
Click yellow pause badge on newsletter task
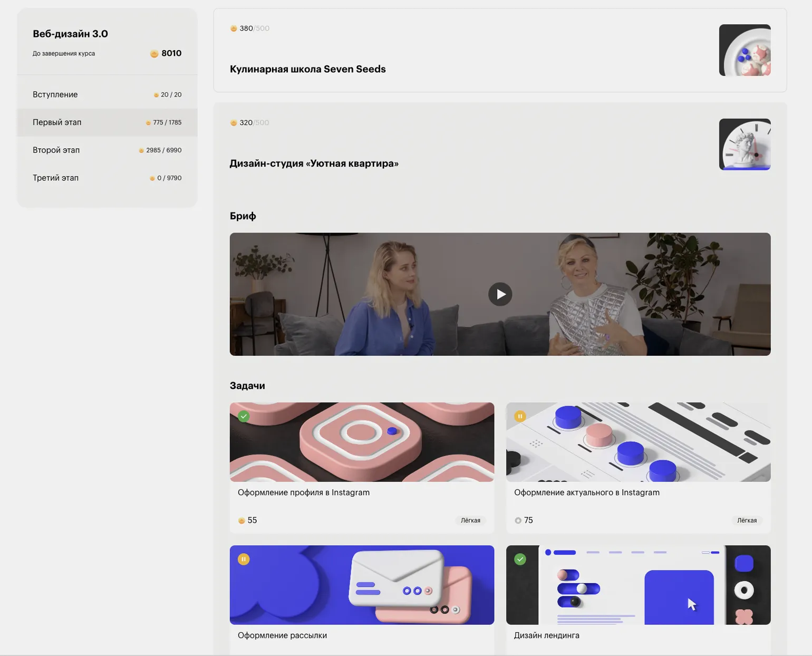coord(244,559)
